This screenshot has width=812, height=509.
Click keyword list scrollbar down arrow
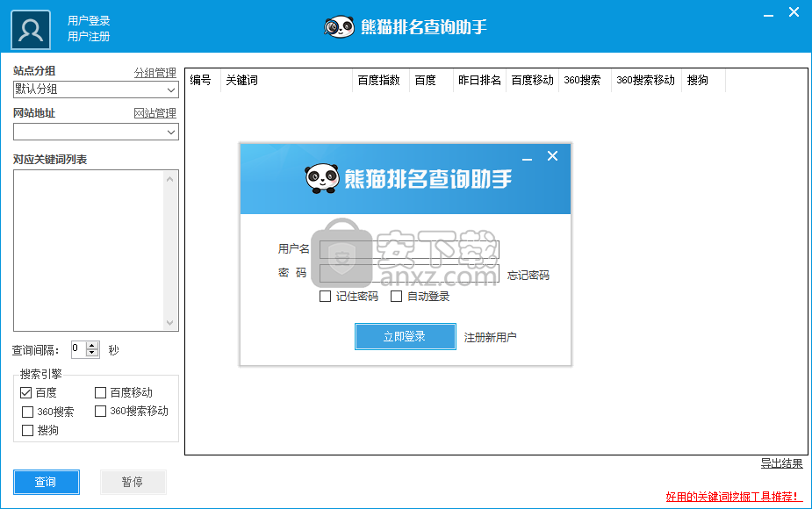pos(169,323)
